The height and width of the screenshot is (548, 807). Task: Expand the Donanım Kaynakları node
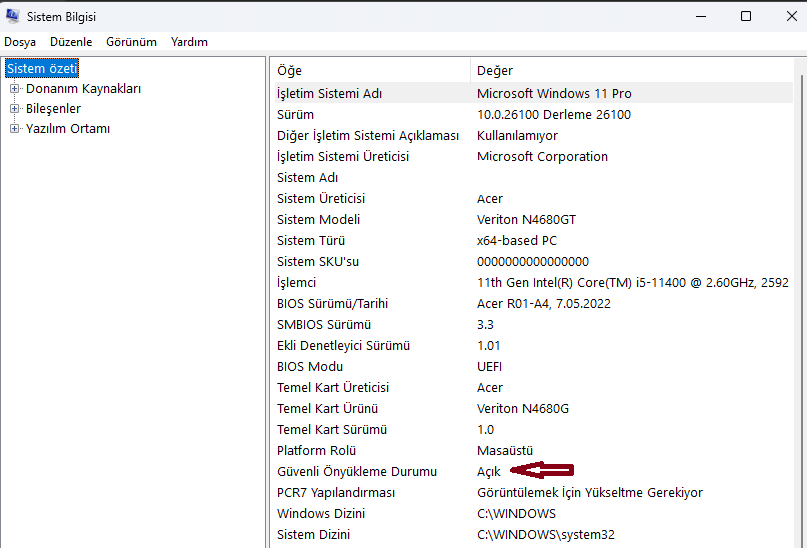(x=14, y=89)
